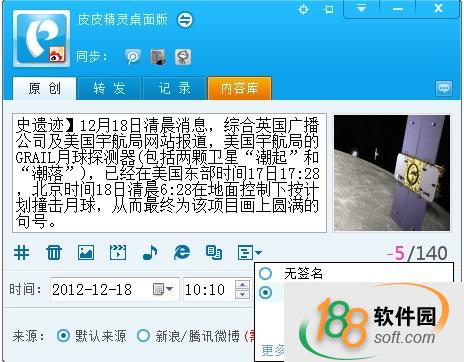Viewport: 464px width, 362px height.
Task: Insert a hashtag topic with # icon
Action: [21, 252]
